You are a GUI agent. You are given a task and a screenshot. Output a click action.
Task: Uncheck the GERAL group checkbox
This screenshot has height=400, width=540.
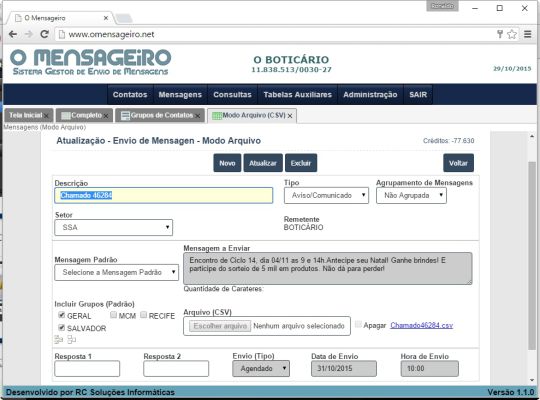coord(62,315)
